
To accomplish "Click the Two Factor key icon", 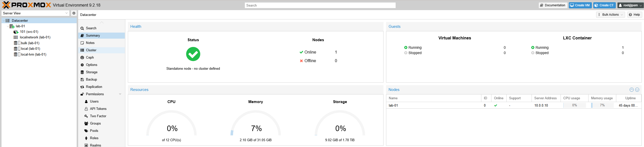I will coord(86,116).
